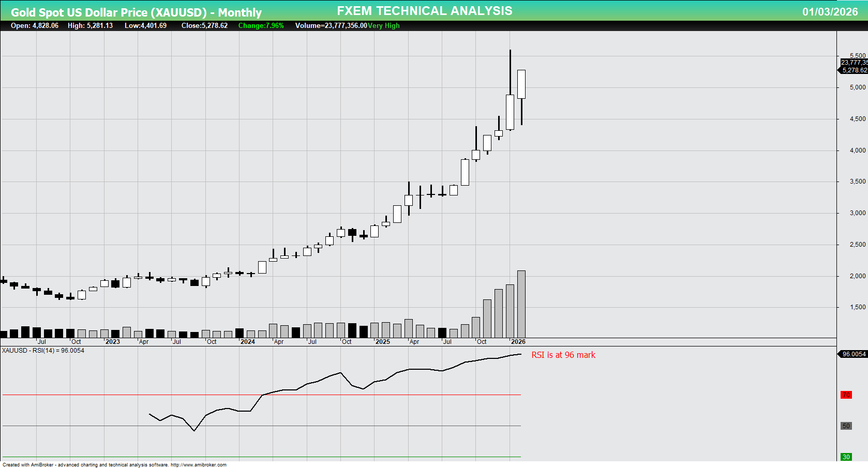Viewport: 868px width, 468px height.
Task: Click the green 30 RSI level marker
Action: click(845, 457)
